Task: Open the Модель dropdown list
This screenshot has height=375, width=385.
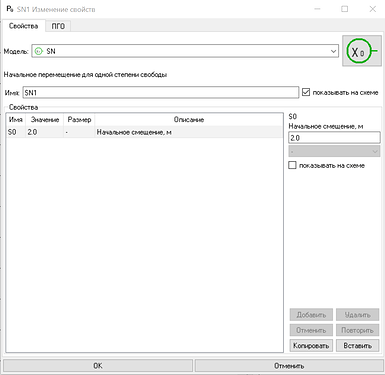Action: pos(333,51)
